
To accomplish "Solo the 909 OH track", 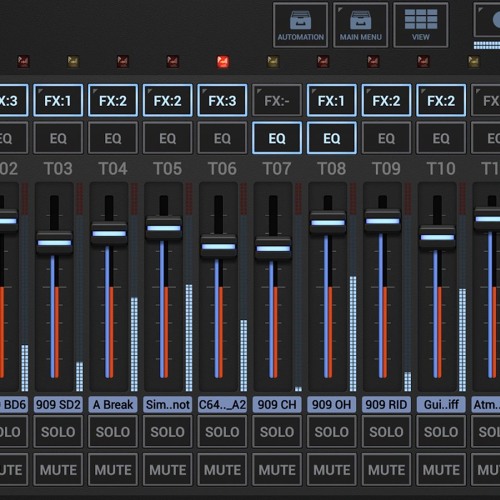I will pos(332,432).
